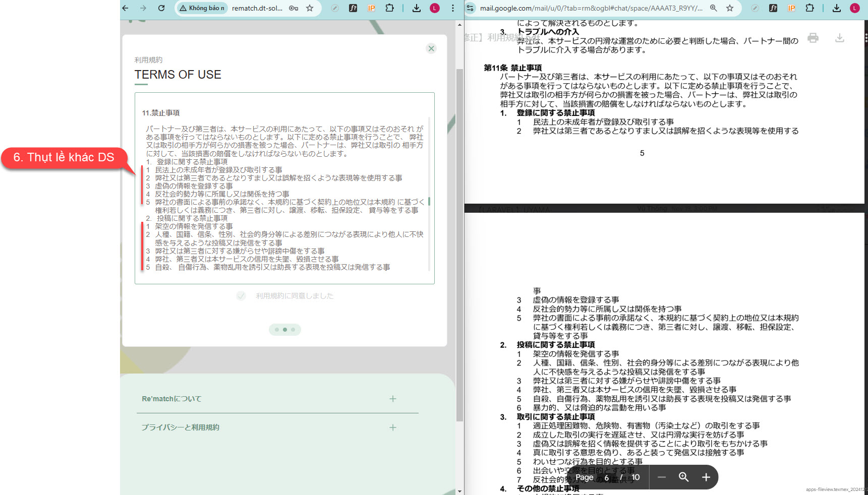Screen dimensions: 868x495
Task: Zoom out of the PDF with minus button
Action: click(662, 477)
